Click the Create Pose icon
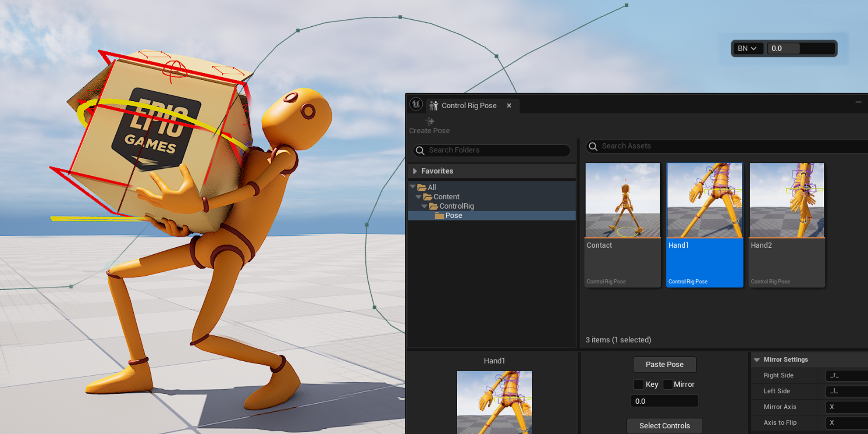 point(430,121)
